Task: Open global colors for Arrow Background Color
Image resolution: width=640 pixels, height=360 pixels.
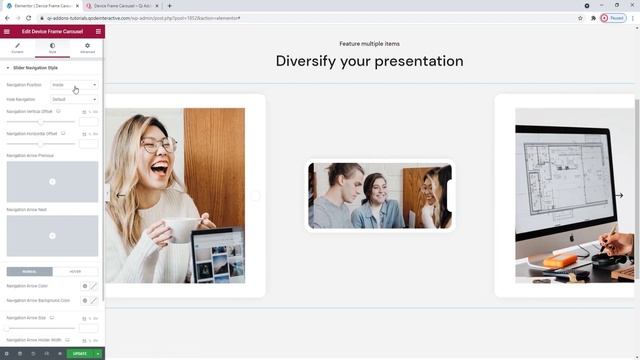Action: [x=85, y=300]
